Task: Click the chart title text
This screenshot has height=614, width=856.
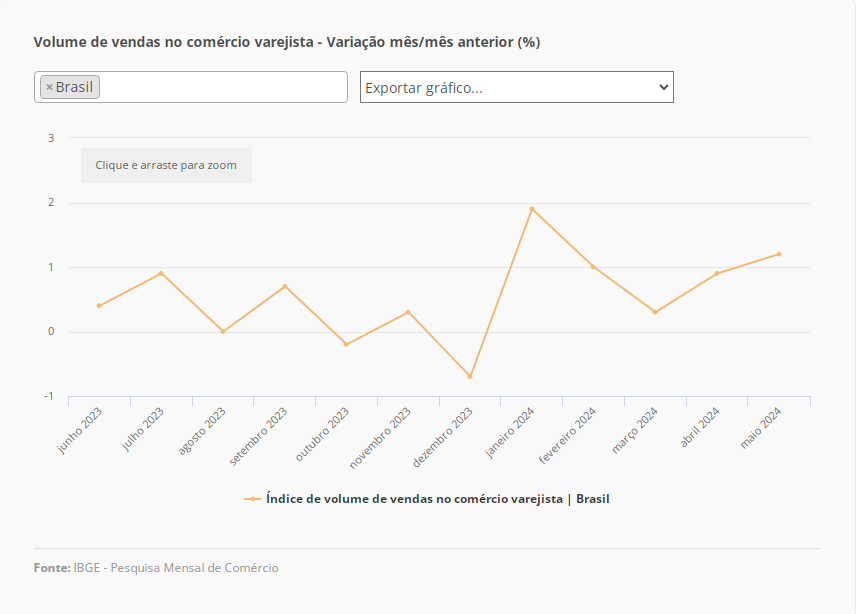Action: 287,42
